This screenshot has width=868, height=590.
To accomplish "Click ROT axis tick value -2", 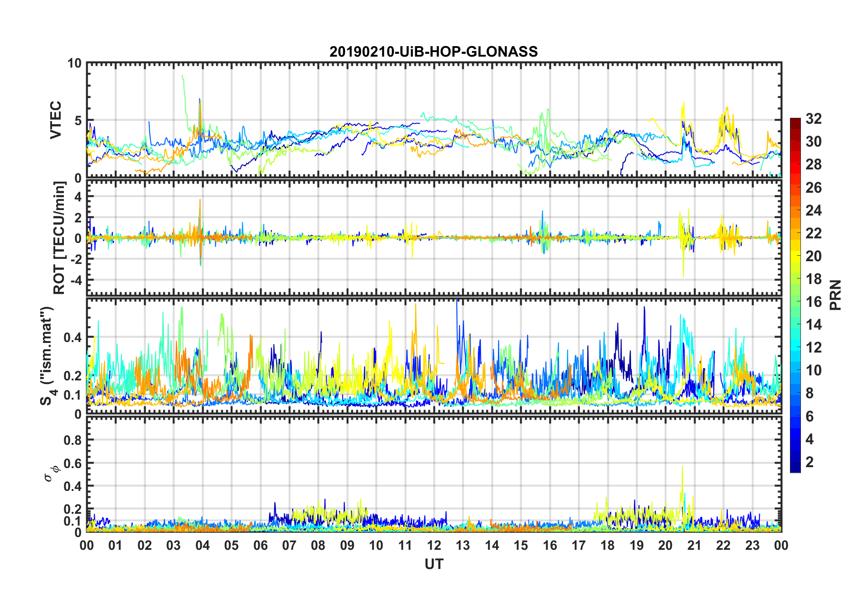I will coord(76,259).
